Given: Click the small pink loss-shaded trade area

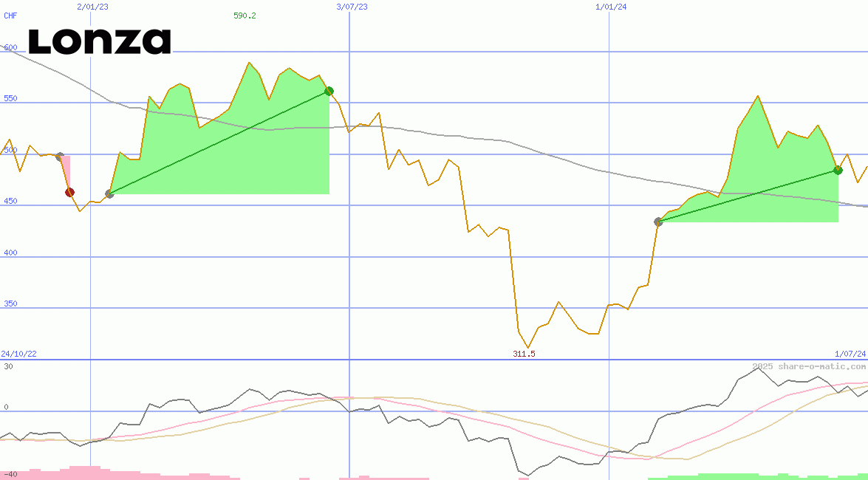Looking at the screenshot, I should pyautogui.click(x=66, y=170).
